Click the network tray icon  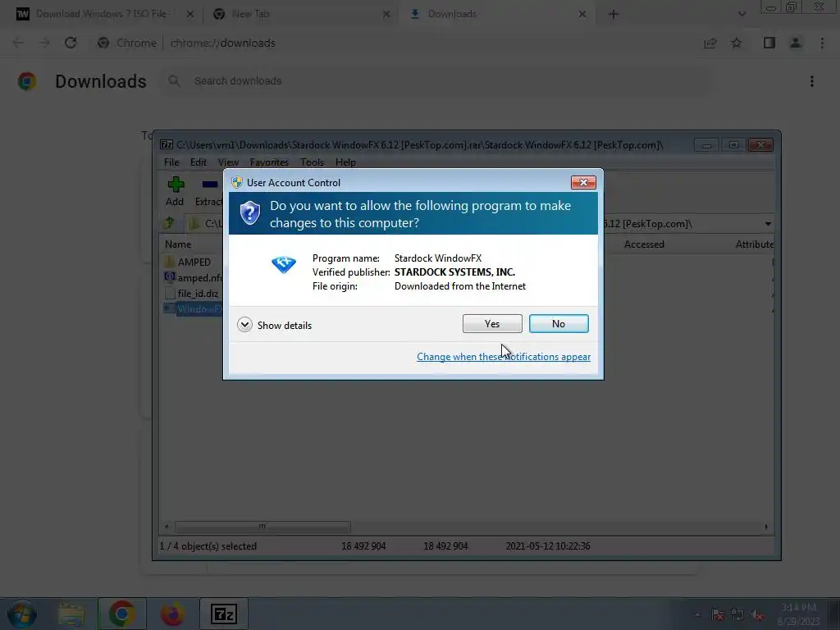[x=737, y=615]
